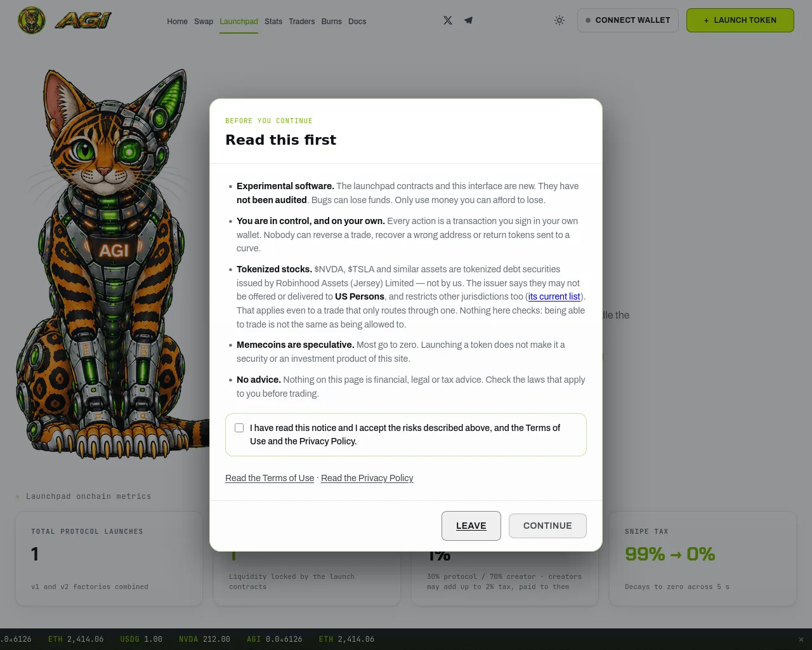Click the AGI wordmark logo
This screenshot has height=650, width=812.
[83, 21]
